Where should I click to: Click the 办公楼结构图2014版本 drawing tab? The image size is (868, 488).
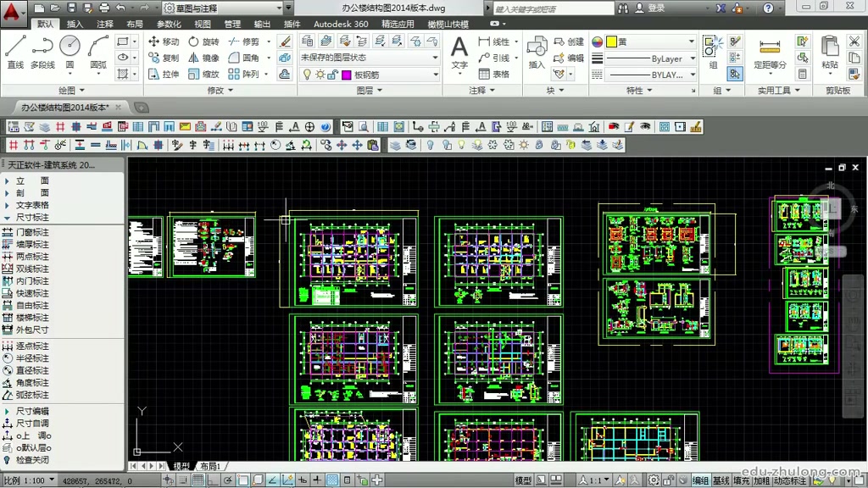[x=64, y=108]
